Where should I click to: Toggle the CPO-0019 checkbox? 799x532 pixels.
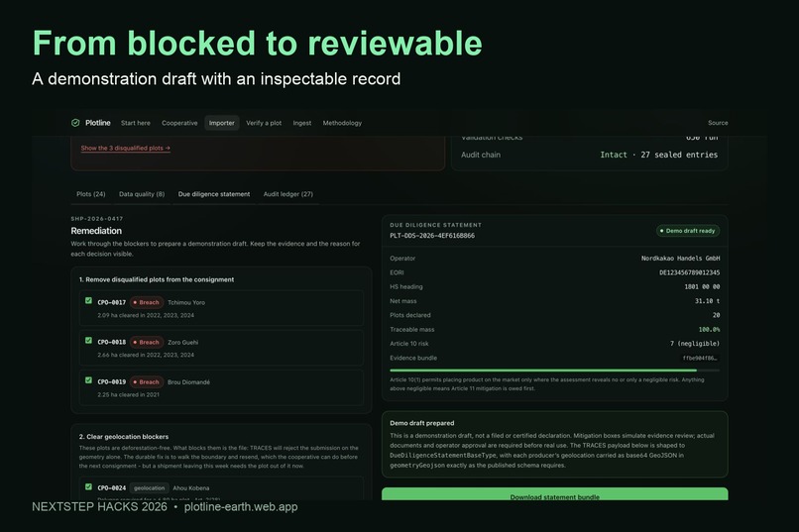[x=88, y=380]
